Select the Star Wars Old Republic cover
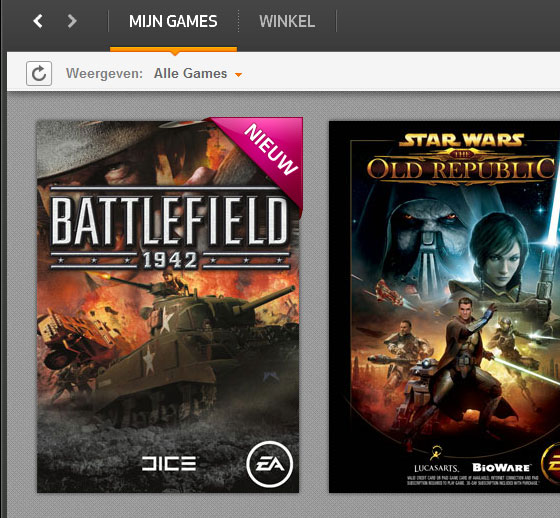The width and height of the screenshot is (560, 518). coord(444,307)
